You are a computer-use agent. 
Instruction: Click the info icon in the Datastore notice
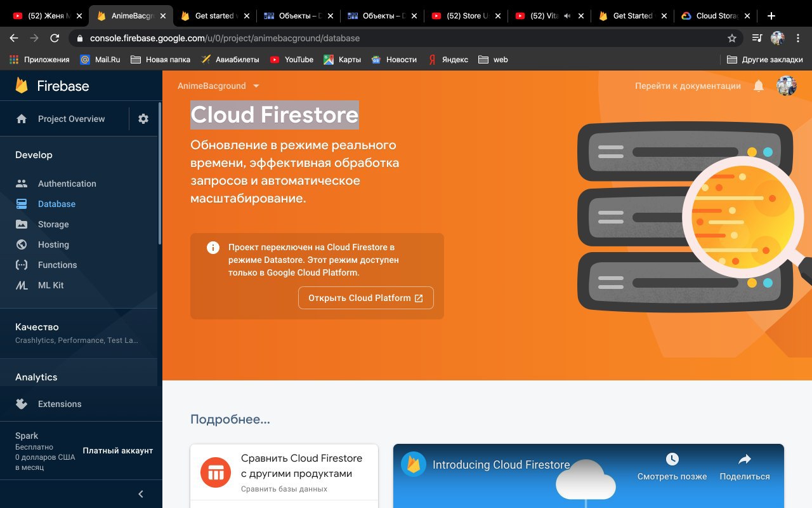click(213, 248)
